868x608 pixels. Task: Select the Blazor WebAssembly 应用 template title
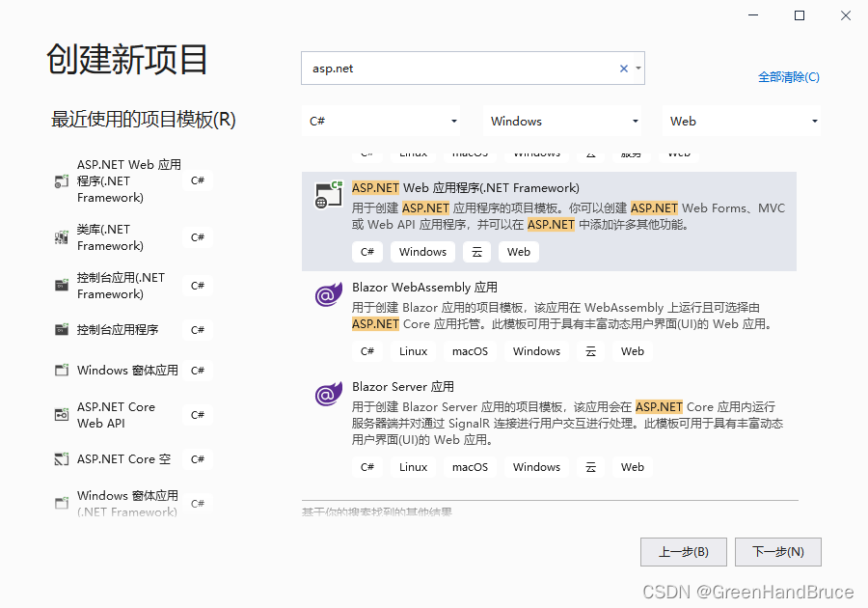(424, 288)
